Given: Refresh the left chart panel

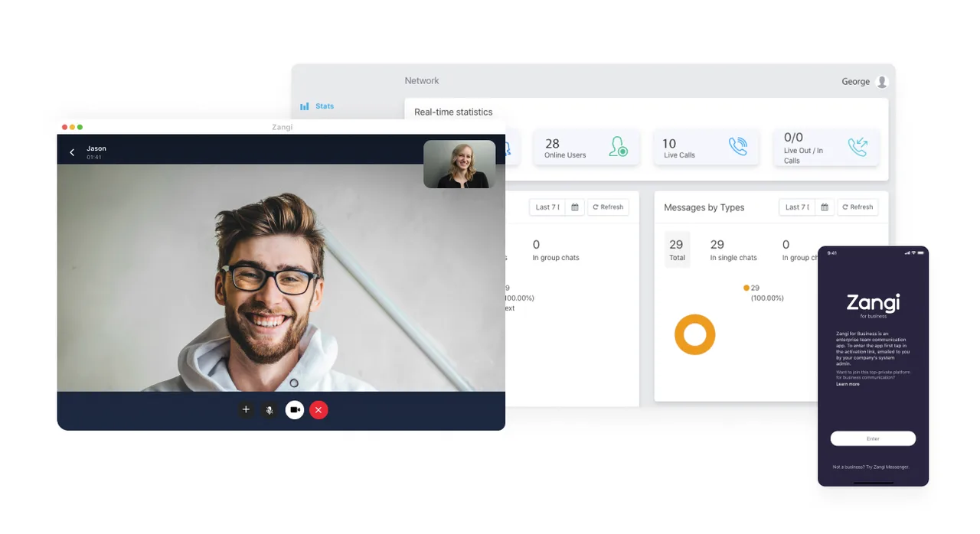Looking at the screenshot, I should tap(608, 207).
